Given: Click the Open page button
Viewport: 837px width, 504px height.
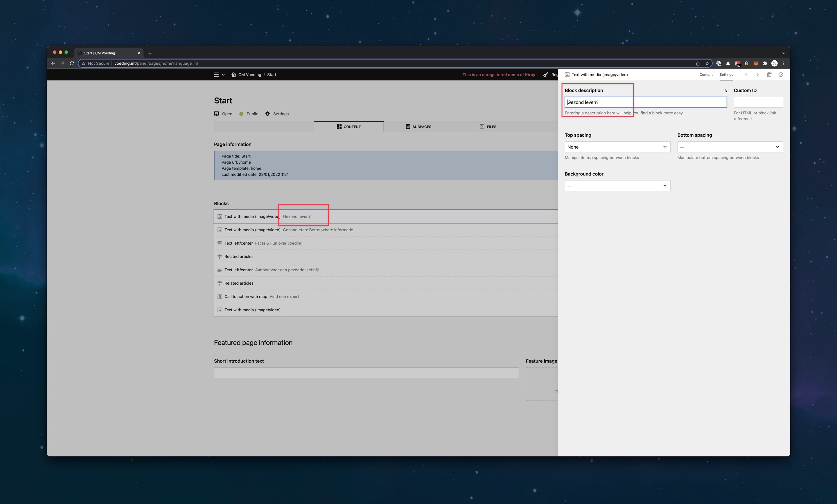Looking at the screenshot, I should (223, 114).
